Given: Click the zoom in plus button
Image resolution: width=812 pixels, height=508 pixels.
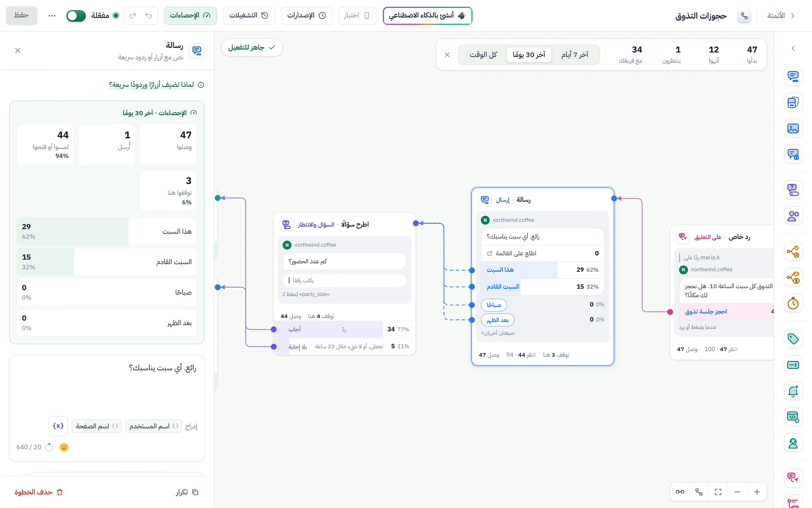Looking at the screenshot, I should point(757,492).
